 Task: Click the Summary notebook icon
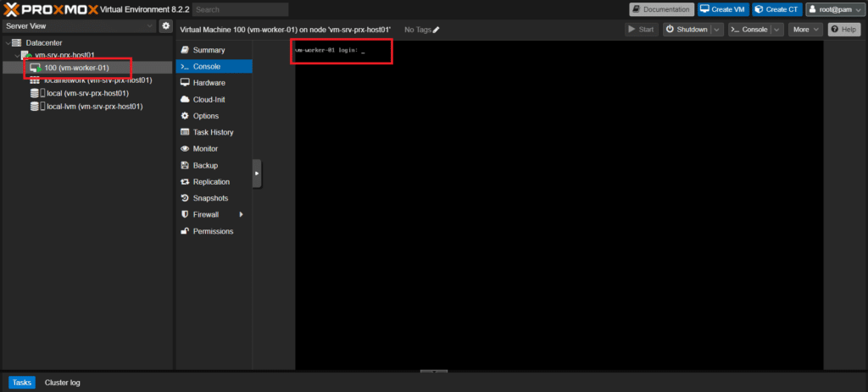(185, 50)
